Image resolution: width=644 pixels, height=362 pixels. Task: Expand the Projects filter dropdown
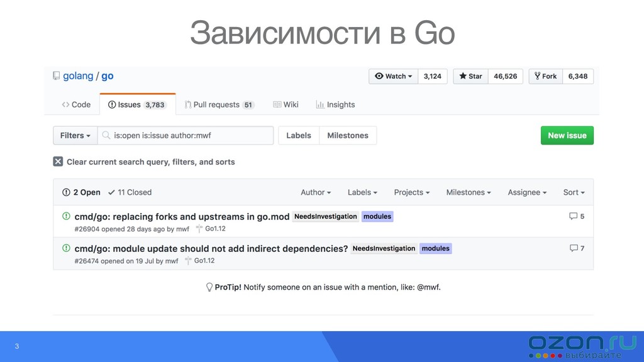click(411, 192)
